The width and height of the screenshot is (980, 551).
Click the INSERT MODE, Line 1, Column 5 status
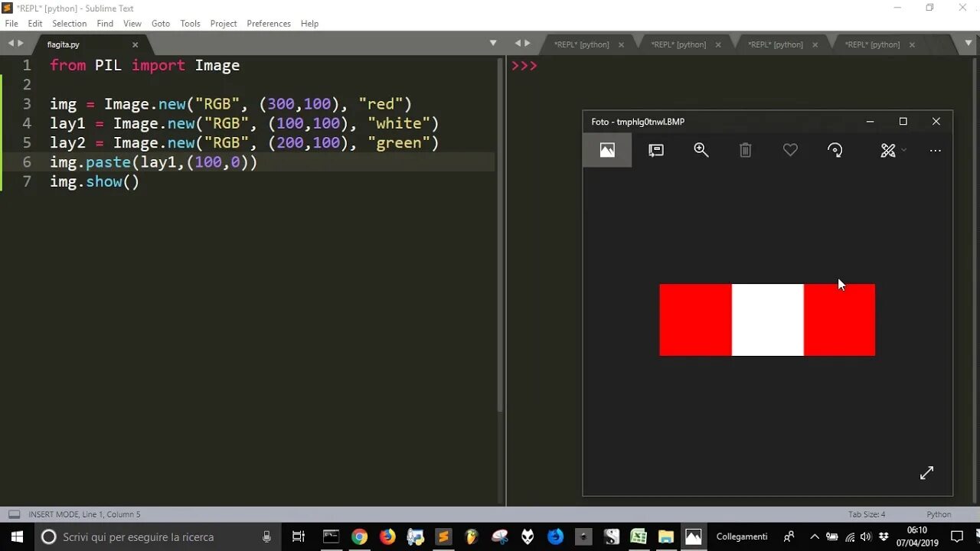(x=84, y=514)
